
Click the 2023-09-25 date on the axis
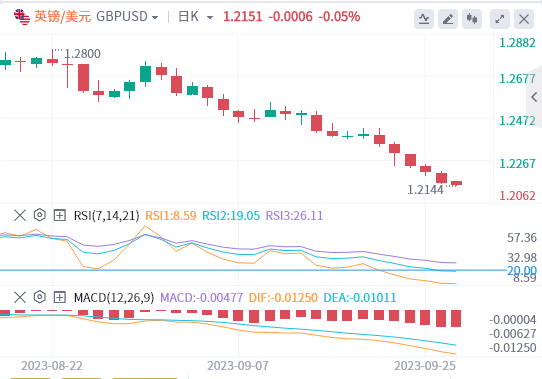click(425, 366)
